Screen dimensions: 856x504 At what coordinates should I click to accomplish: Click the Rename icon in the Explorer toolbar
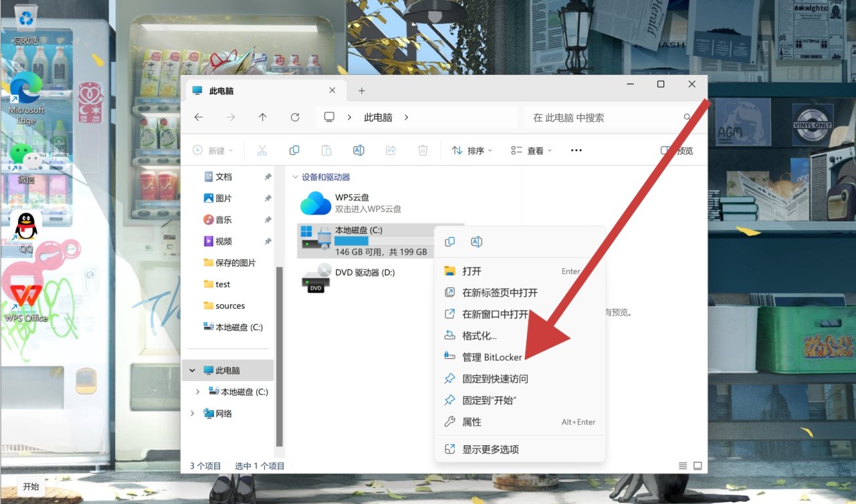point(358,150)
